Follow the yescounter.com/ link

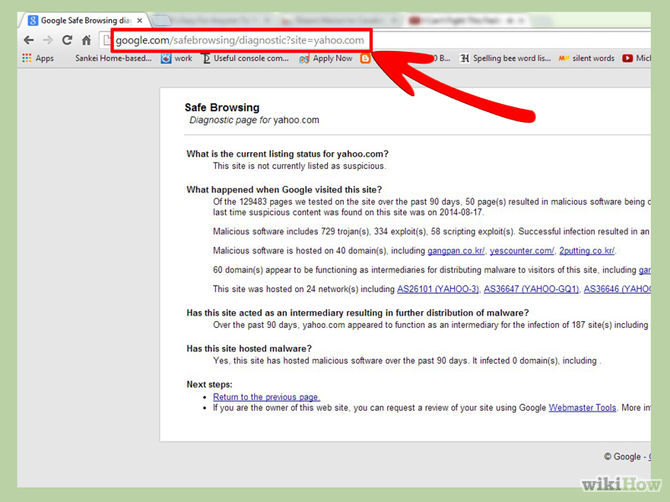522,251
